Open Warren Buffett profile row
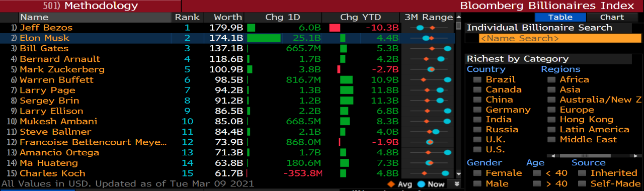Viewport: 644px width, 191px height. 227,80
